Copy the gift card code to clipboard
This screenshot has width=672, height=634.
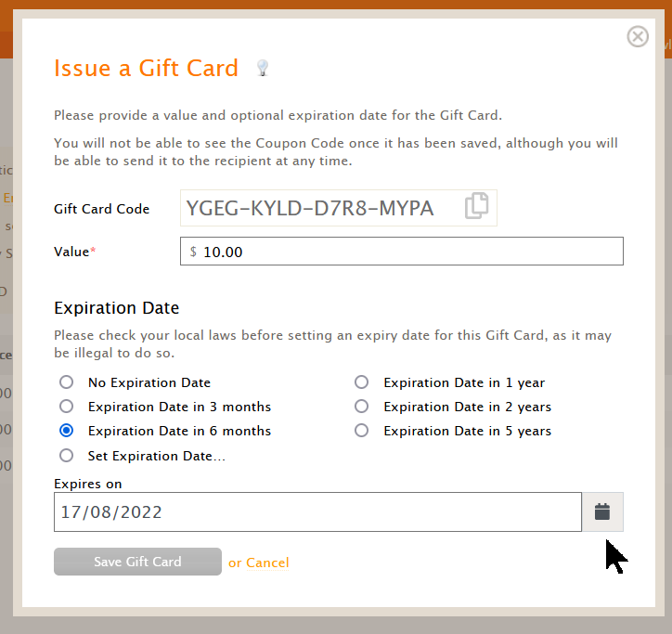click(476, 206)
